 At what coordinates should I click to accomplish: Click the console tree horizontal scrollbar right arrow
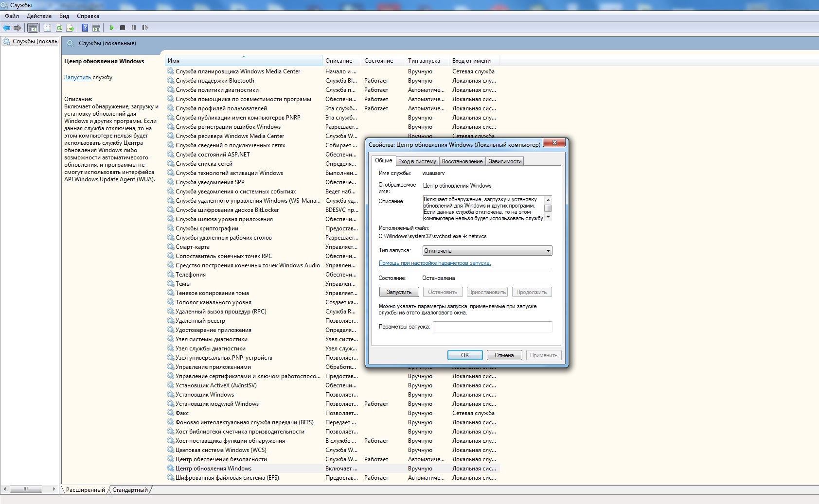[x=54, y=489]
